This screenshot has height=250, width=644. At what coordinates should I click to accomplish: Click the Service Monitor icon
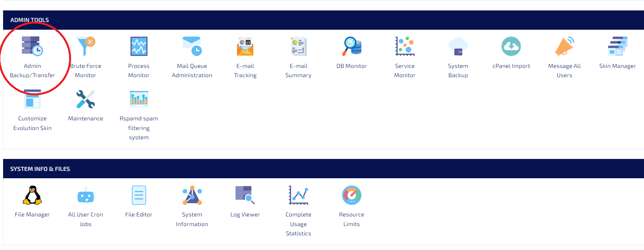click(405, 47)
